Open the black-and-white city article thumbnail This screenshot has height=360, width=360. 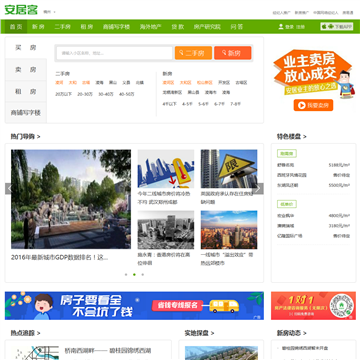click(x=166, y=230)
